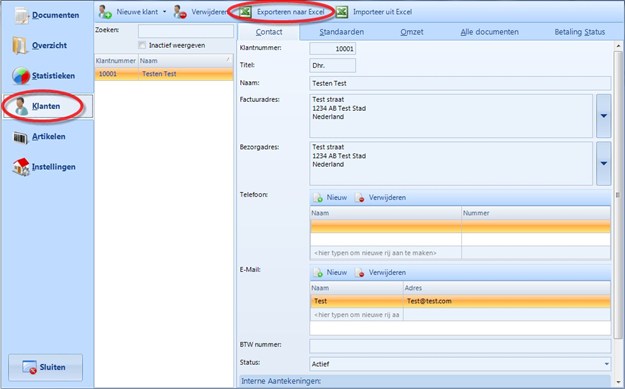Select the Klanten person icon

21,106
